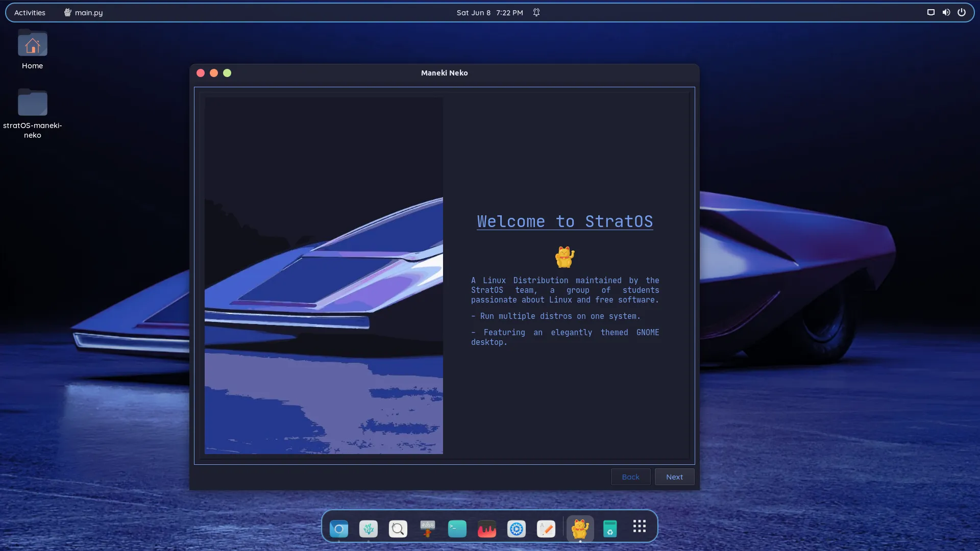Image resolution: width=980 pixels, height=551 pixels.
Task: Open the magnifier search app in the dock
Action: pos(399,529)
